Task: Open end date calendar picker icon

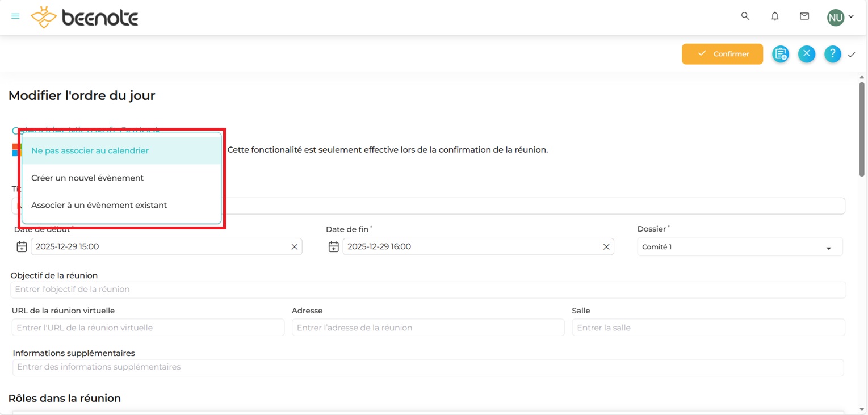Action: point(333,247)
